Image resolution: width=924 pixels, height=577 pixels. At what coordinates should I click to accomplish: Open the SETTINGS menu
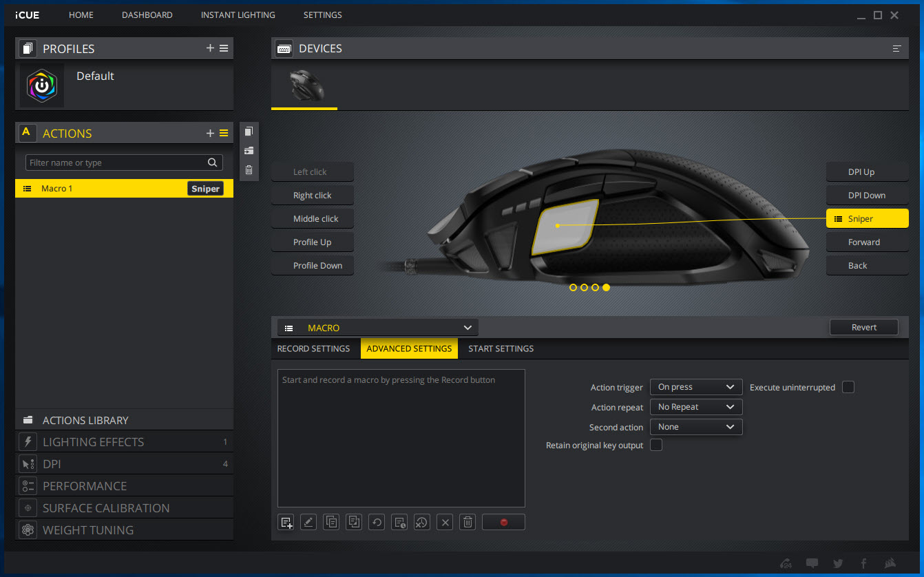pyautogui.click(x=323, y=14)
